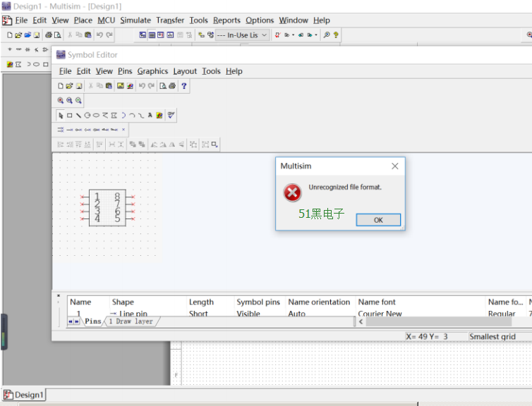Select the bezier curve tool
Screen dimensions: 532x406
pos(141,116)
